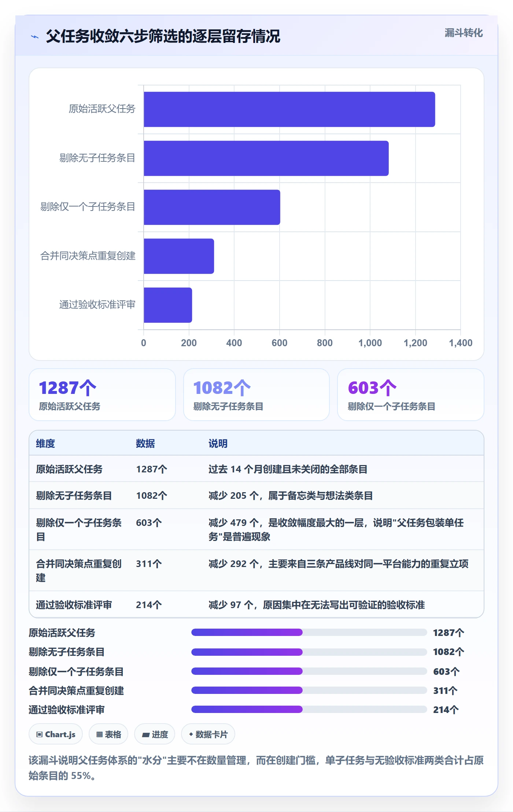Screen dimensions: 513x812
Task: Click y-axis label 合并同决策点重复创建
Action: pyautogui.click(x=88, y=256)
